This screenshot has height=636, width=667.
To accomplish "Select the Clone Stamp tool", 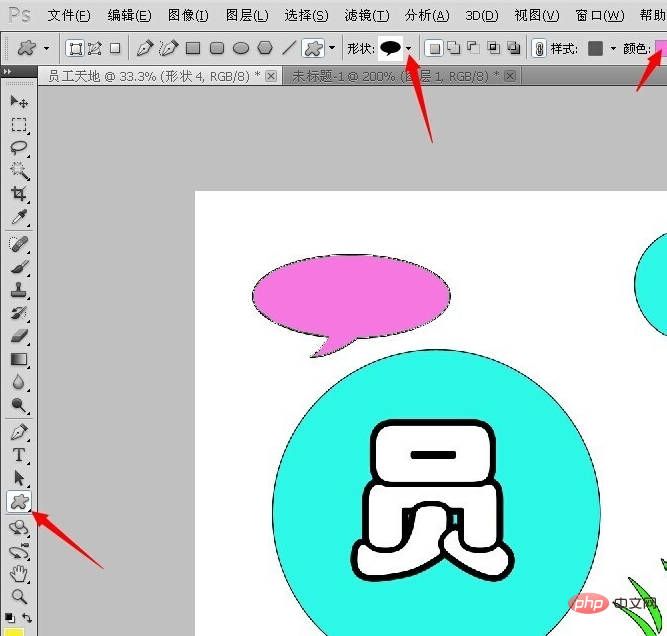I will click(x=19, y=290).
